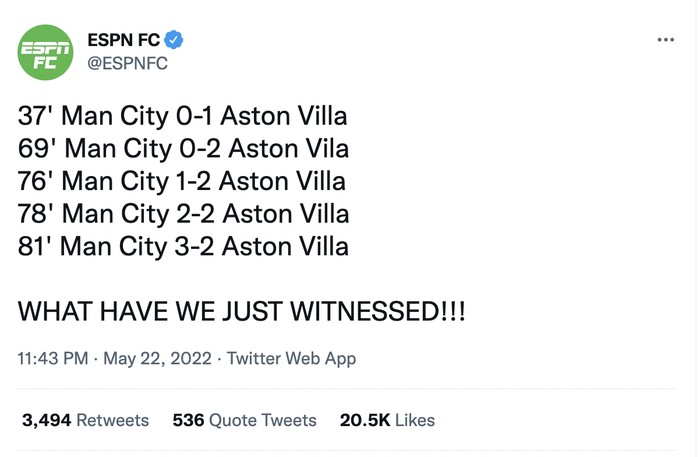Click the 536 quote count number
The image size is (700, 457).
click(188, 420)
